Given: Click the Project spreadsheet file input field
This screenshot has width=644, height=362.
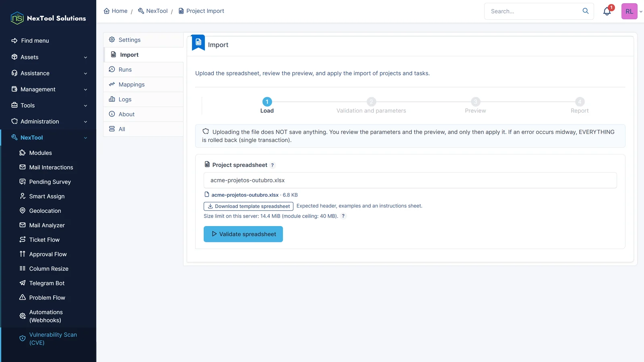Looking at the screenshot, I should pos(410,180).
